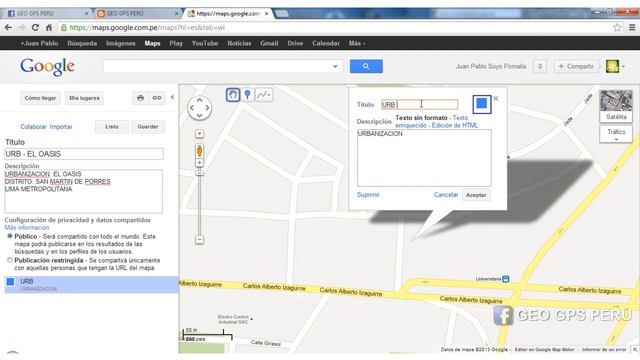Click Suprimir link in info window

[368, 195]
